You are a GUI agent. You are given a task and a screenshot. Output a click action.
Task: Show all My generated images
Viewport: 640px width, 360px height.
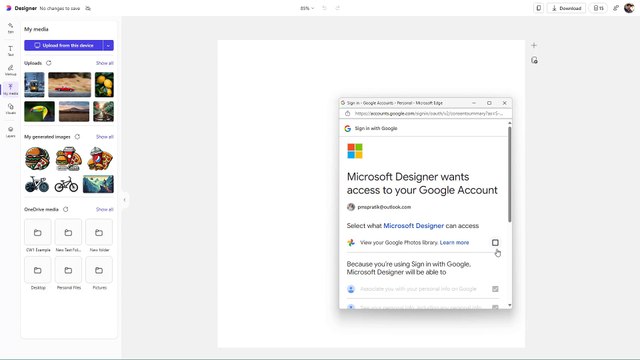pyautogui.click(x=104, y=137)
